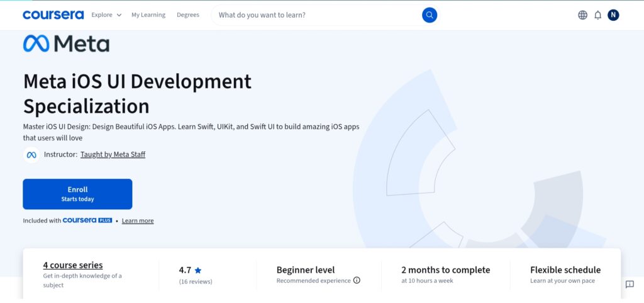Screen dimensions: 644x303
Task: Click the small Meta instructor avatar
Action: (x=31, y=154)
